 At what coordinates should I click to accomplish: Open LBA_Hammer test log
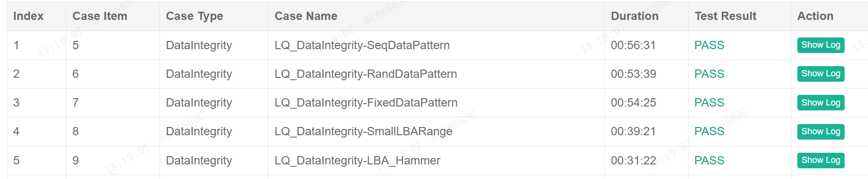pyautogui.click(x=821, y=160)
